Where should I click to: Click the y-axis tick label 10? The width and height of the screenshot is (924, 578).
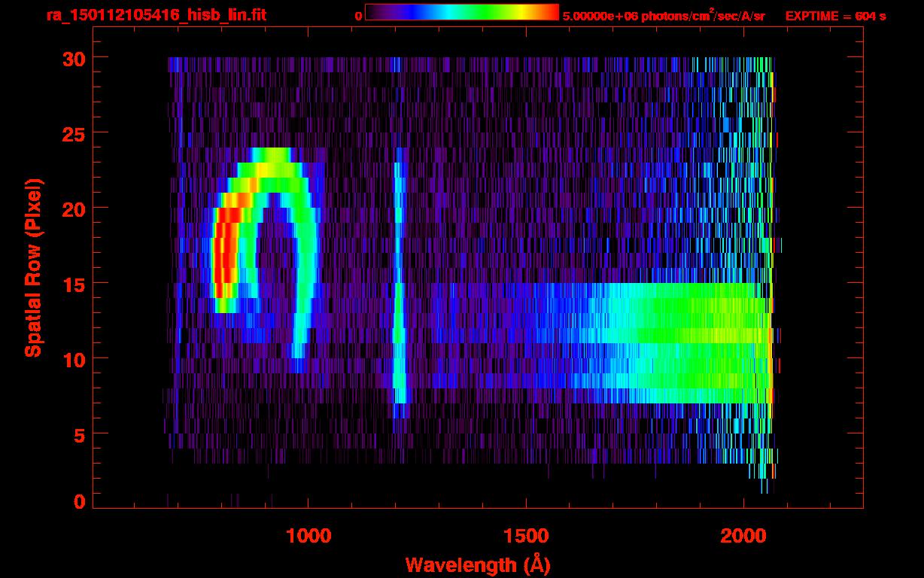[74, 359]
